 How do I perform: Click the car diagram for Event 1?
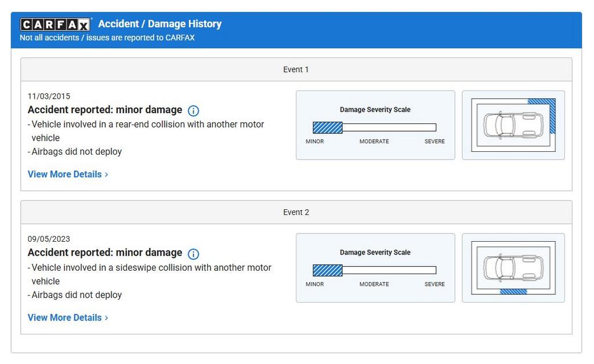click(513, 125)
